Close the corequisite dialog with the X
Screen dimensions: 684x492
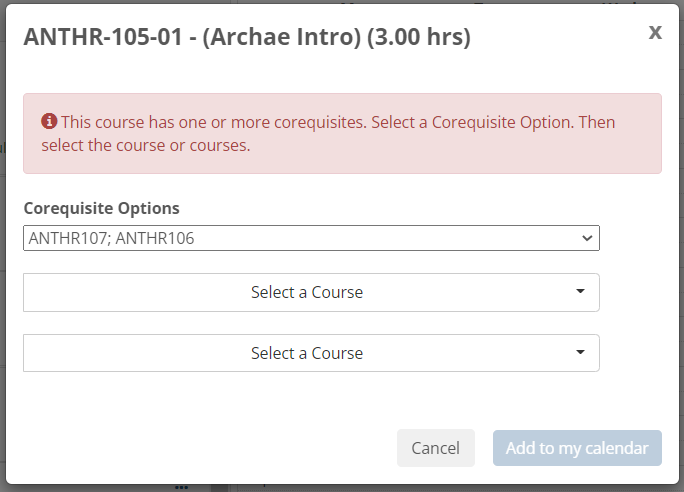coord(655,32)
